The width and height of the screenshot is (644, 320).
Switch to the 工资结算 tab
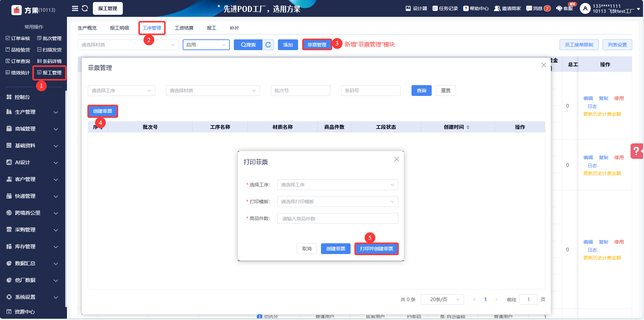click(184, 28)
